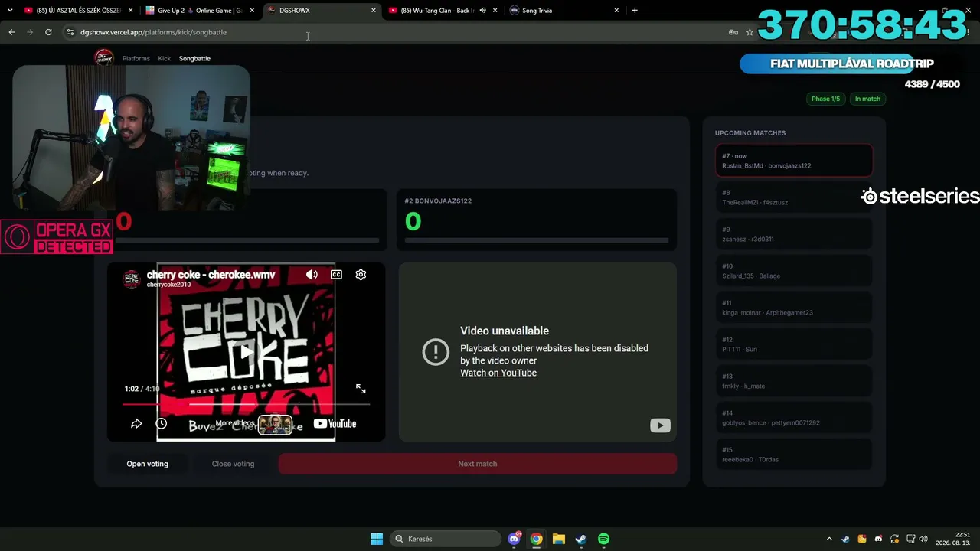Click the Open voting button
The height and width of the screenshot is (551, 980).
[x=147, y=464]
